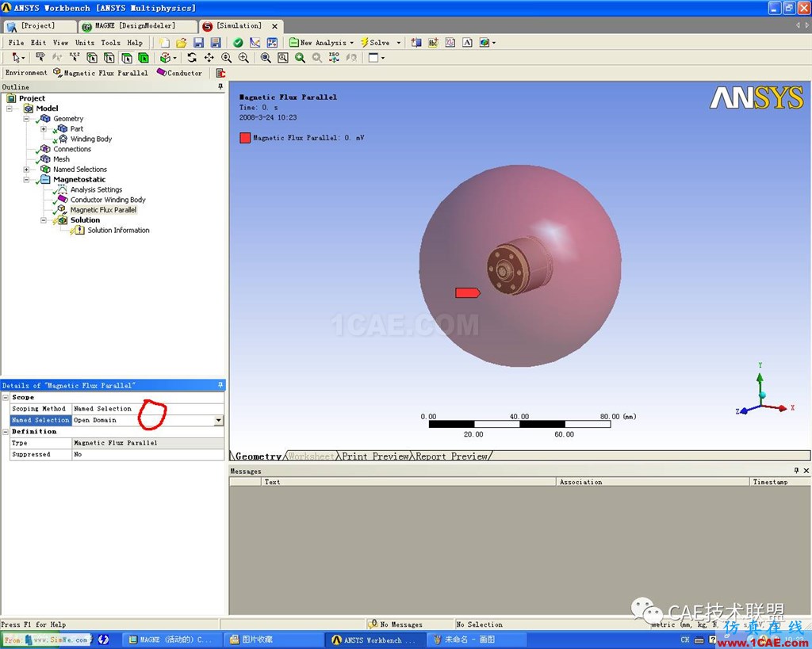Expand the Named Selections tree node
This screenshot has height=649, width=812.
26,170
